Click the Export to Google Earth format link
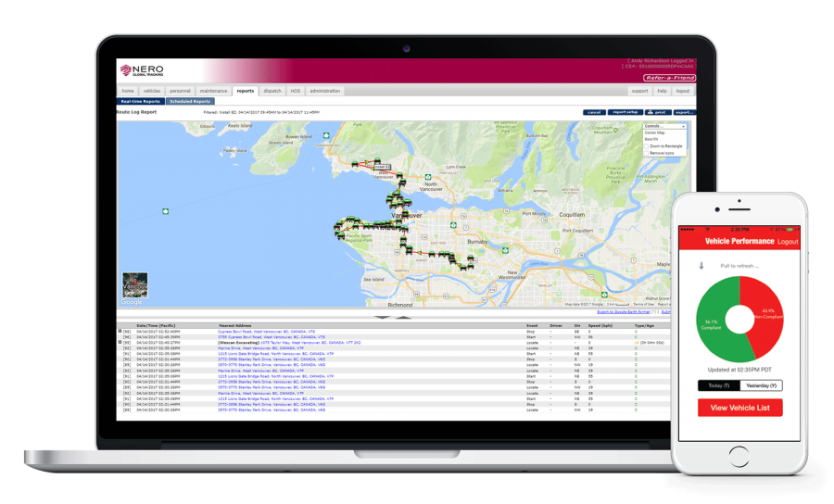Image resolution: width=834 pixels, height=504 pixels. click(616, 312)
